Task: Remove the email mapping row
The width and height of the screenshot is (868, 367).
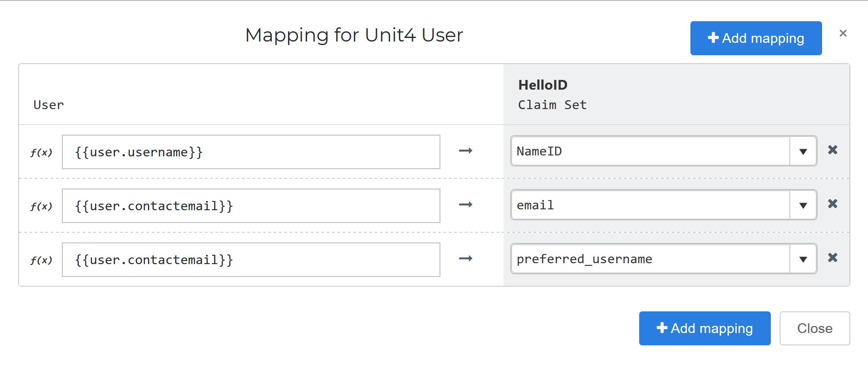Action: pos(833,204)
